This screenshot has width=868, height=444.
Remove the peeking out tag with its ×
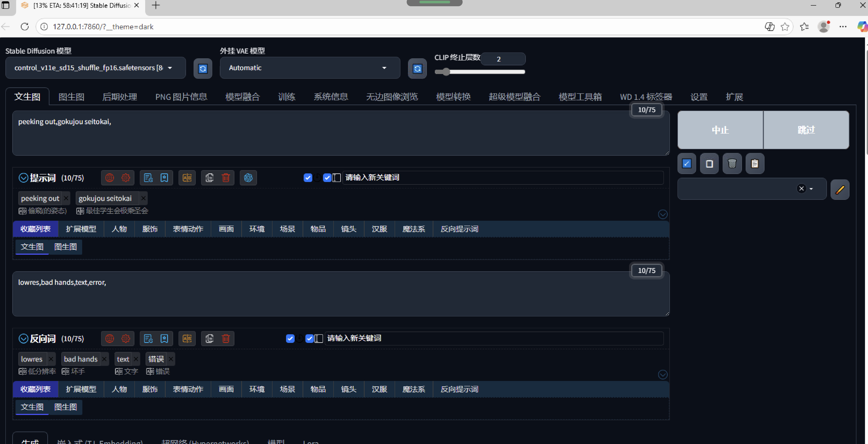(x=66, y=198)
